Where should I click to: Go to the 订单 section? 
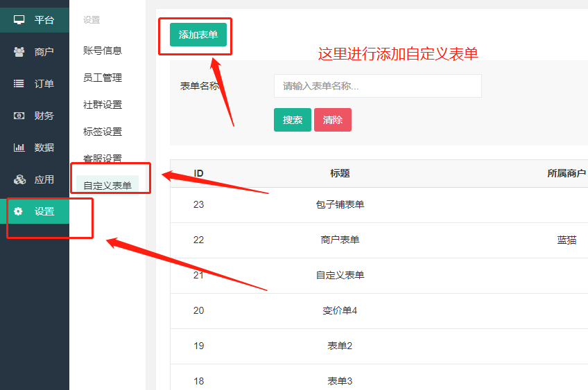click(35, 84)
